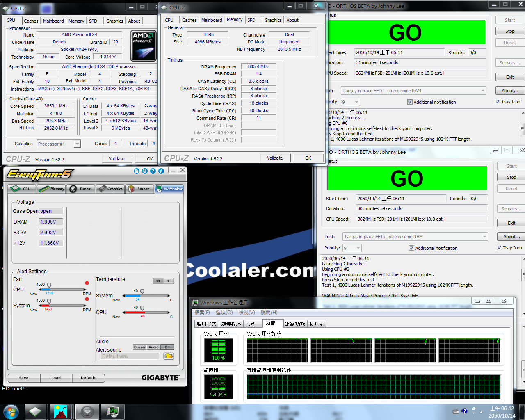Open the EasyTune6 Tuner tab
Viewport: 525px width, 420px height.
pos(81,189)
